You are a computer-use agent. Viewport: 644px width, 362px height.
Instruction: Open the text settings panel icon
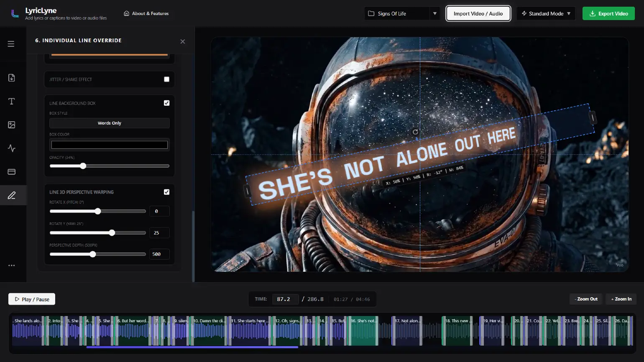[11, 101]
